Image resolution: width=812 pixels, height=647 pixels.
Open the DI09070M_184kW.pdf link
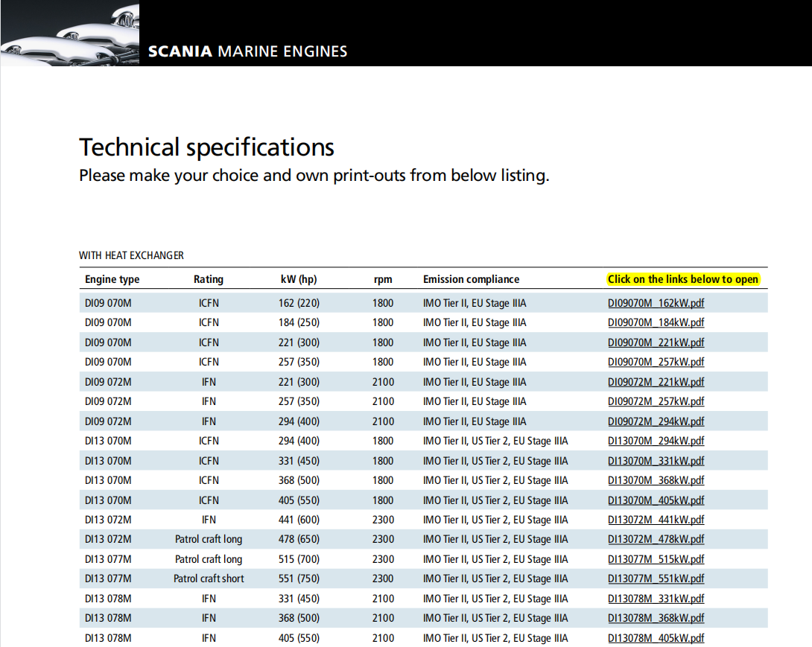click(656, 322)
